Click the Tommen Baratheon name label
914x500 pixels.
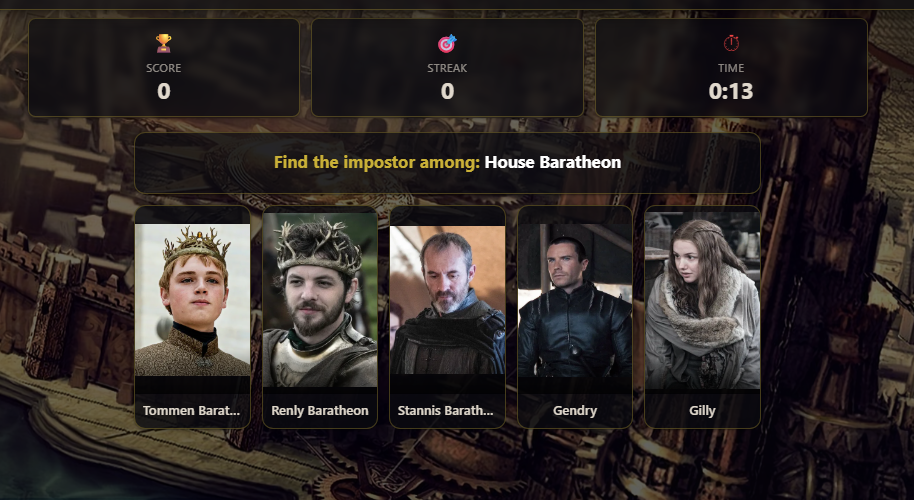click(192, 410)
